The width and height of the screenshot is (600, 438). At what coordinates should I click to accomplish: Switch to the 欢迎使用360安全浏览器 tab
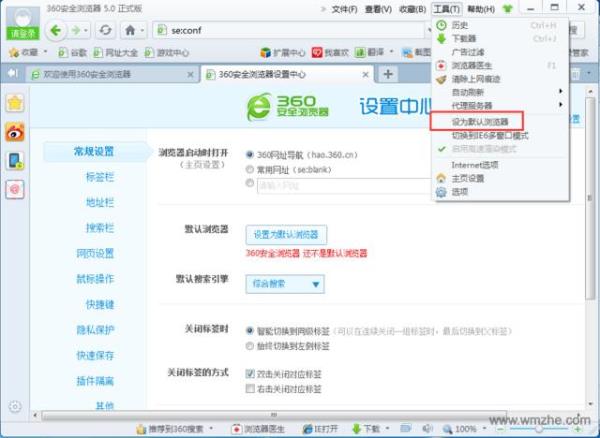click(x=112, y=75)
